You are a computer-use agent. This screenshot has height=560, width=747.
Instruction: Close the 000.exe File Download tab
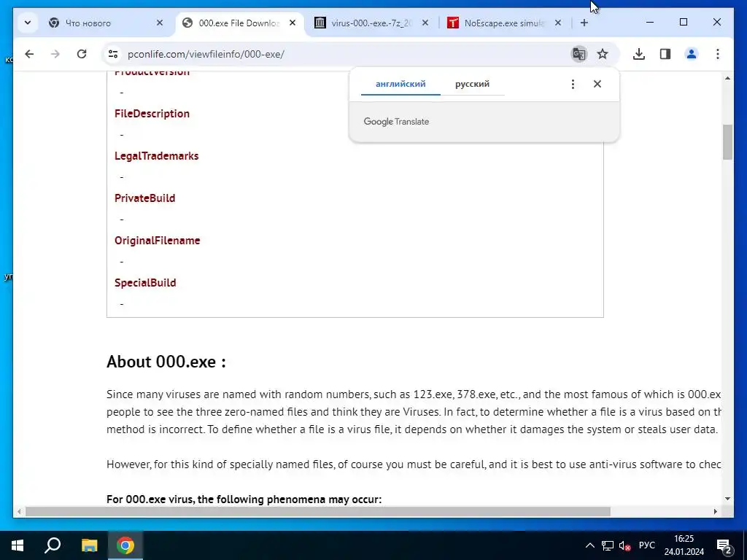(x=293, y=23)
